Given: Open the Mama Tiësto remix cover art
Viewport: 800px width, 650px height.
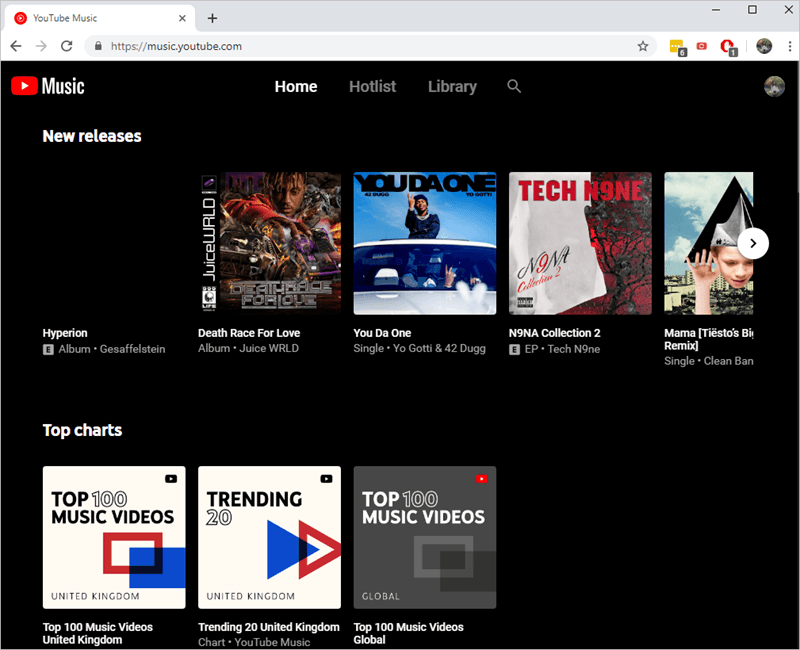Looking at the screenshot, I should (x=709, y=243).
